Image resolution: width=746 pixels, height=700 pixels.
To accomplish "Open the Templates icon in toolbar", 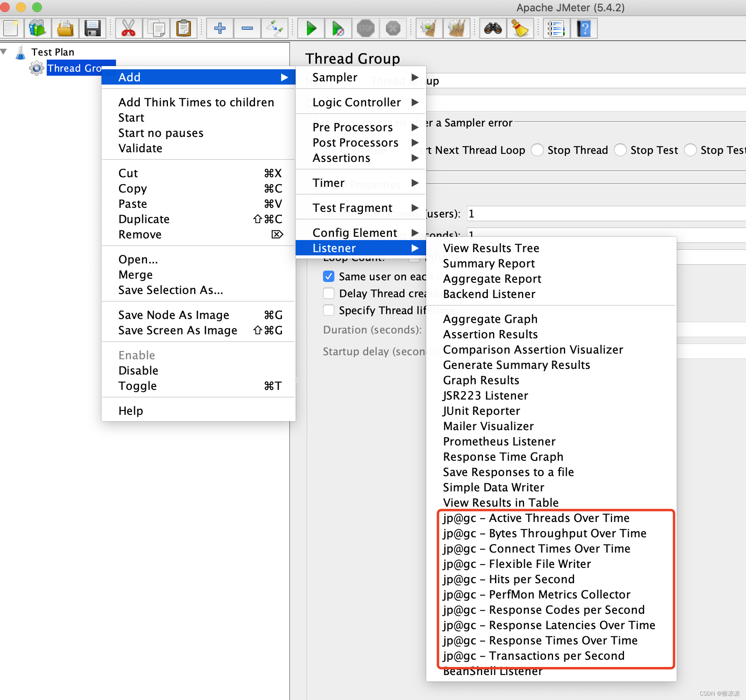I will (x=37, y=29).
